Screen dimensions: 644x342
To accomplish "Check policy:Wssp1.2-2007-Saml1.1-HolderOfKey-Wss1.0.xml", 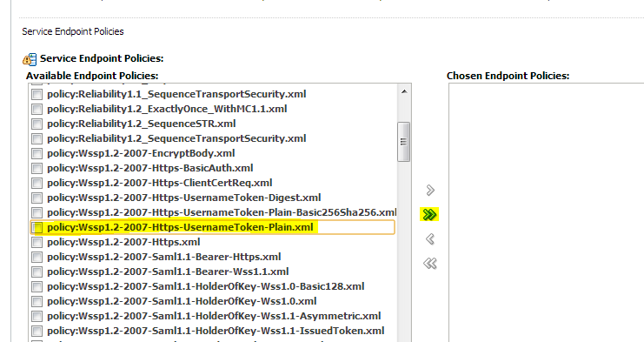I will click(x=37, y=301).
